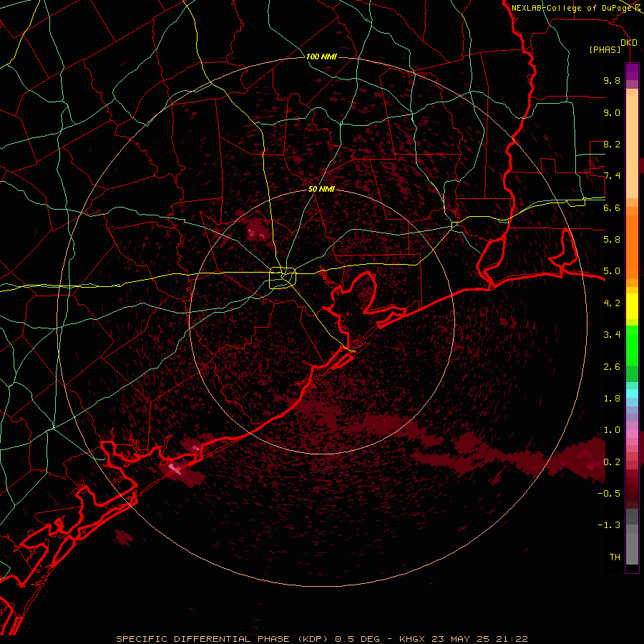
Task: Click the 1.0 scale value
Action: click(x=612, y=430)
